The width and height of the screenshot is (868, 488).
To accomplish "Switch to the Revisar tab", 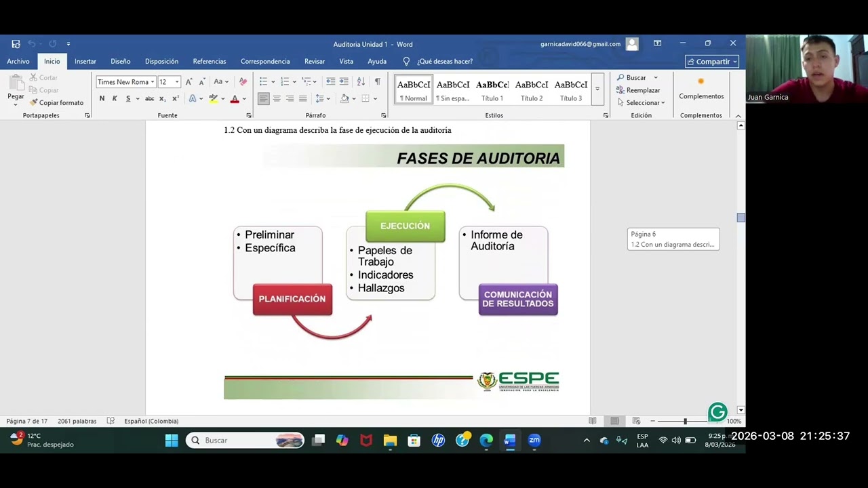I will [315, 62].
